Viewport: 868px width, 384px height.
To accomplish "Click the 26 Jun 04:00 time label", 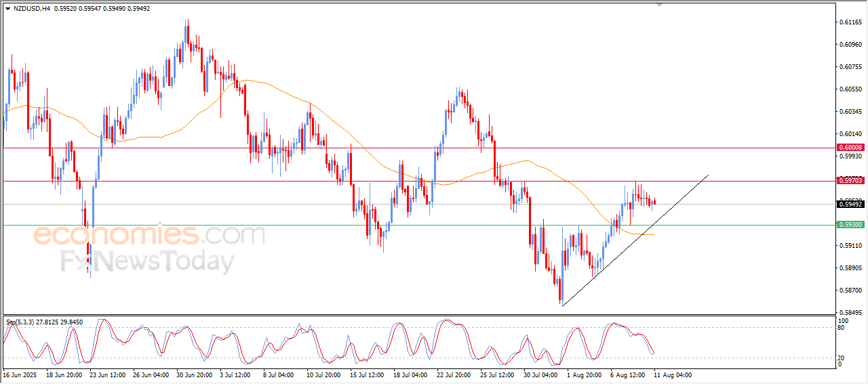I will (x=151, y=374).
